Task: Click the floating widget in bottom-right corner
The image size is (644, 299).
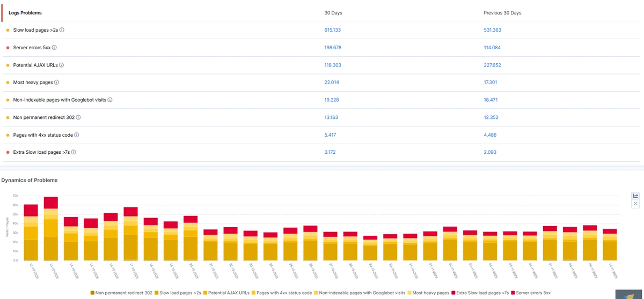Action: tap(628, 294)
